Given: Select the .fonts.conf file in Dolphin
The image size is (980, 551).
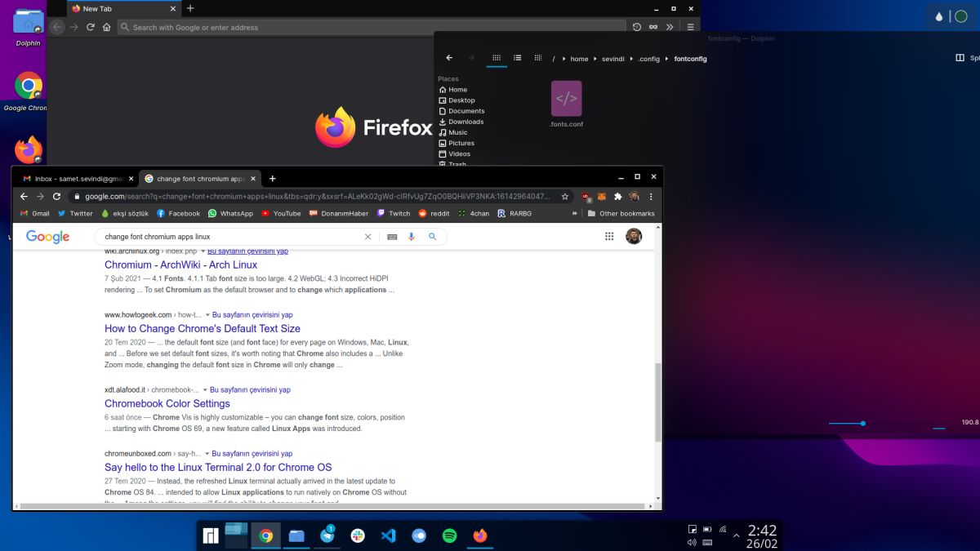Looking at the screenshot, I should (567, 104).
